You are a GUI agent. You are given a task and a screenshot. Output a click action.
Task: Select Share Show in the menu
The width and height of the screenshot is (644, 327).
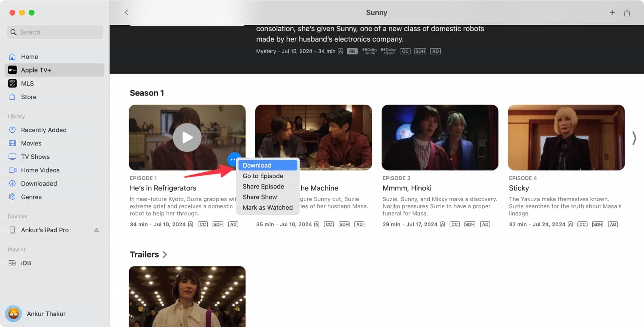pyautogui.click(x=268, y=197)
